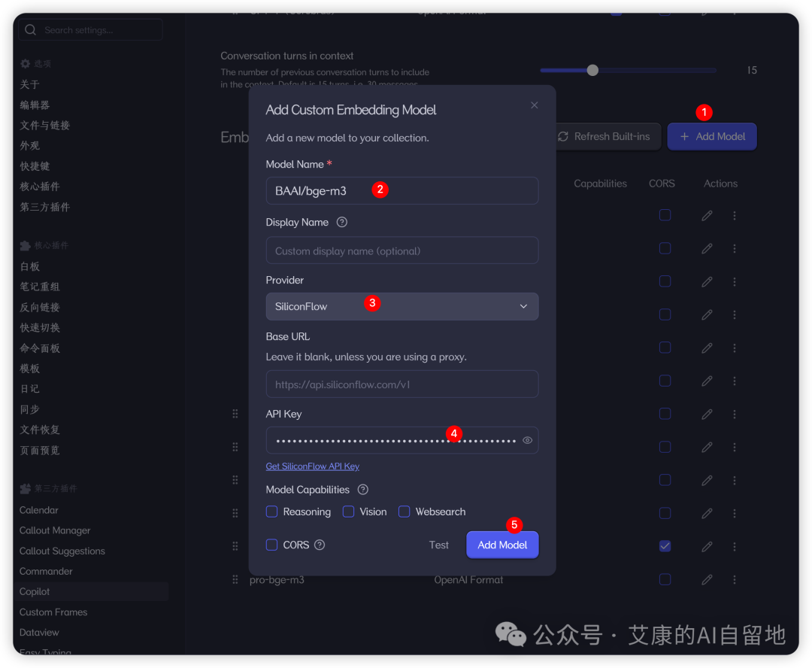Uncheck the ticked CORS checkbox in the table
Screen dimensions: 812x668
(x=665, y=546)
